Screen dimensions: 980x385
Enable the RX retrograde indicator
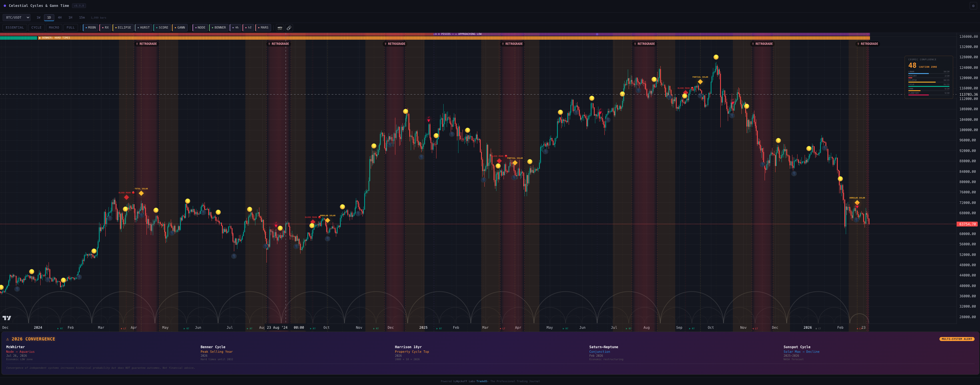106,27
